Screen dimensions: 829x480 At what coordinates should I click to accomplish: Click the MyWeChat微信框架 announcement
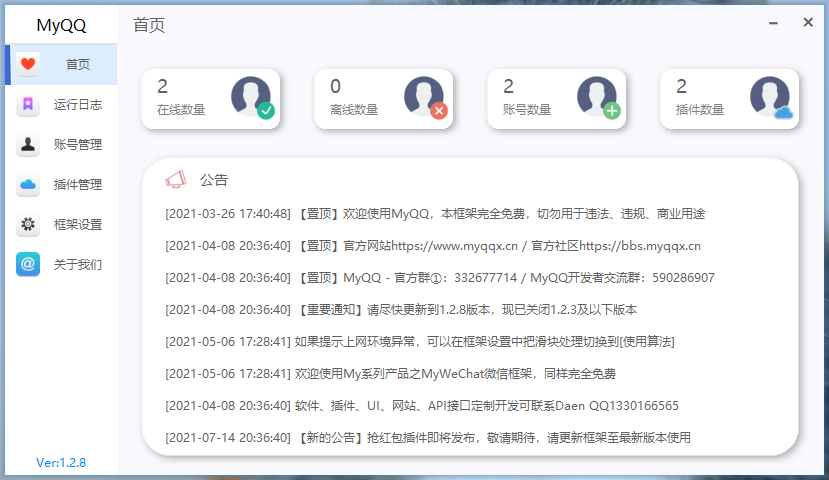pos(391,374)
